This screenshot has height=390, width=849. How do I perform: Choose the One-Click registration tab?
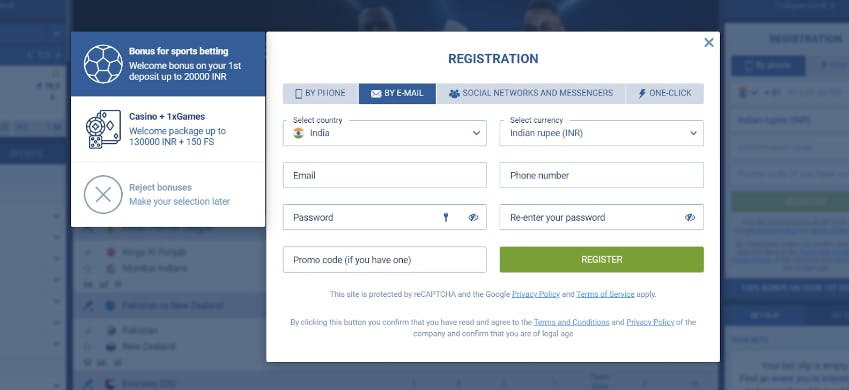click(x=664, y=93)
